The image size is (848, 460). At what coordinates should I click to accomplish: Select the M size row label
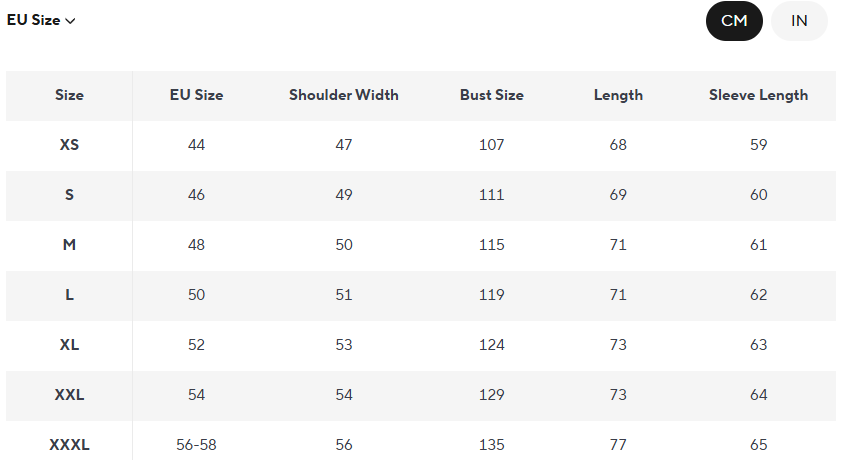[x=69, y=245]
